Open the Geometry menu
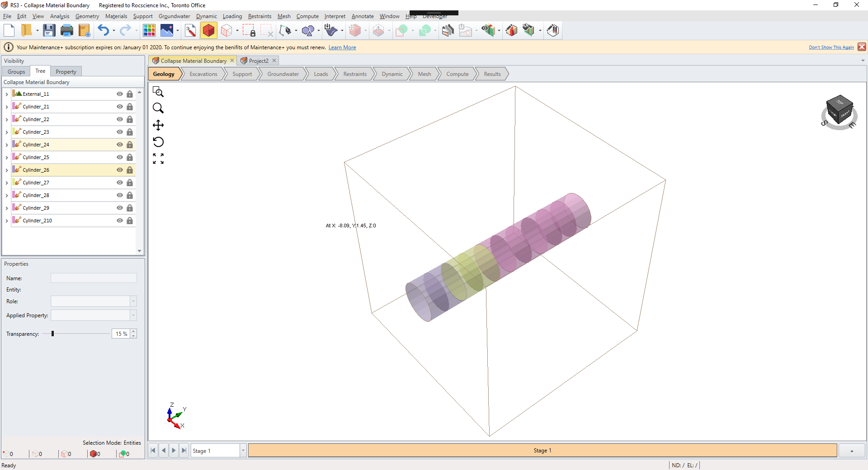The width and height of the screenshot is (868, 470). click(x=87, y=16)
